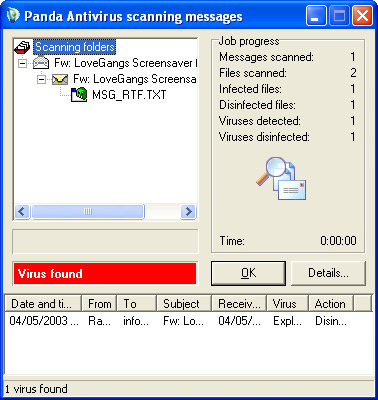The width and height of the screenshot is (378, 400).
Task: Click the Messages scanned label
Action: [266, 57]
